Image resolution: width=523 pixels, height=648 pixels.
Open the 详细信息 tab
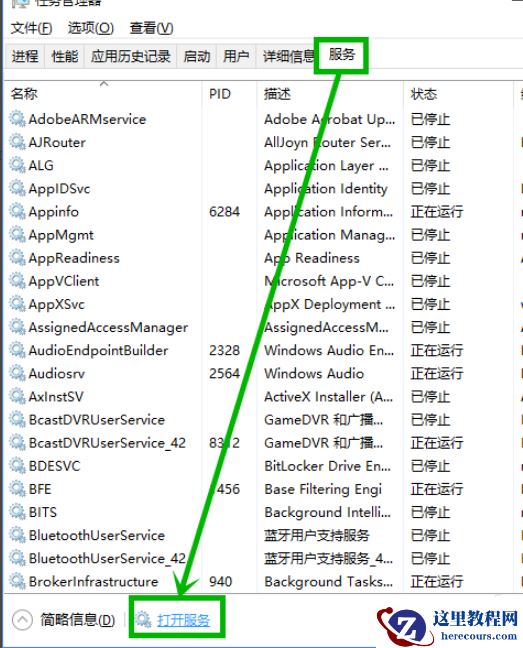[x=288, y=56]
